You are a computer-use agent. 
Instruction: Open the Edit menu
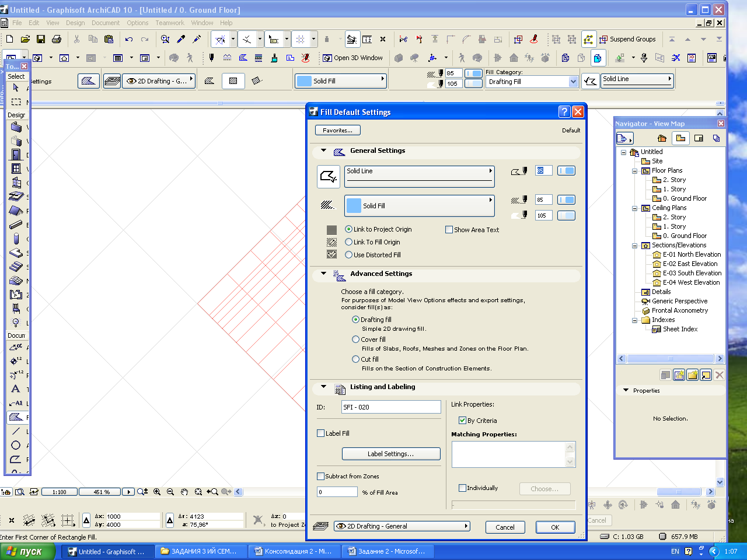click(34, 23)
